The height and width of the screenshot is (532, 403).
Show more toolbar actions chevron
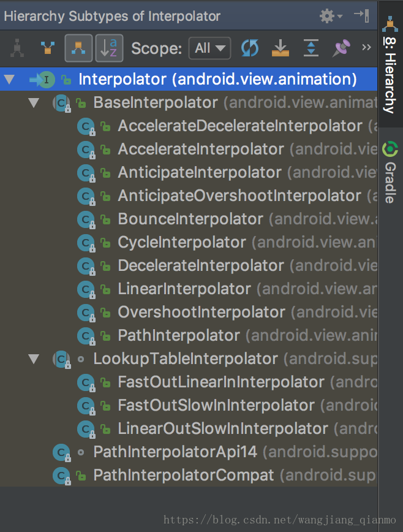[366, 47]
